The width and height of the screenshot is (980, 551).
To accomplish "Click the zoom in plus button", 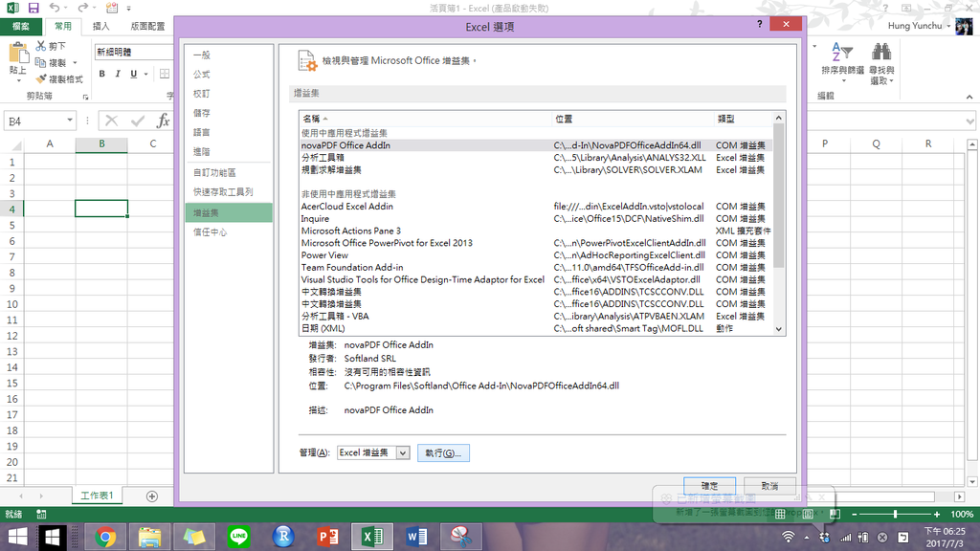I will (x=936, y=514).
